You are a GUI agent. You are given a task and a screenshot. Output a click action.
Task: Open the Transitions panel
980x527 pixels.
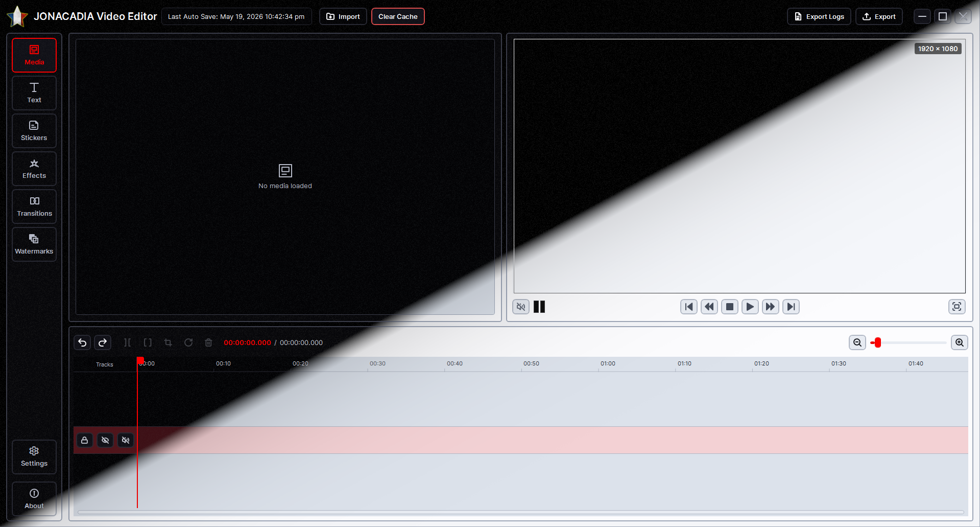tap(34, 207)
